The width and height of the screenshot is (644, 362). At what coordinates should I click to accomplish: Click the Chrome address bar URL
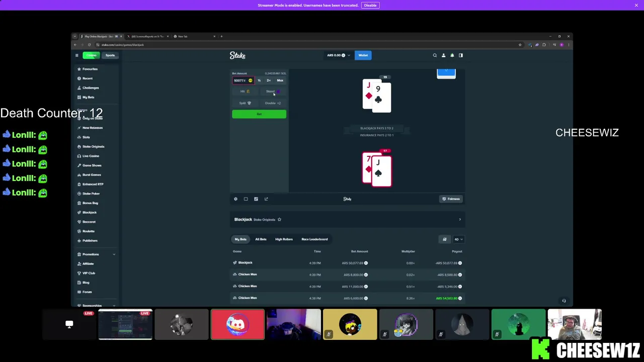pos(122,45)
